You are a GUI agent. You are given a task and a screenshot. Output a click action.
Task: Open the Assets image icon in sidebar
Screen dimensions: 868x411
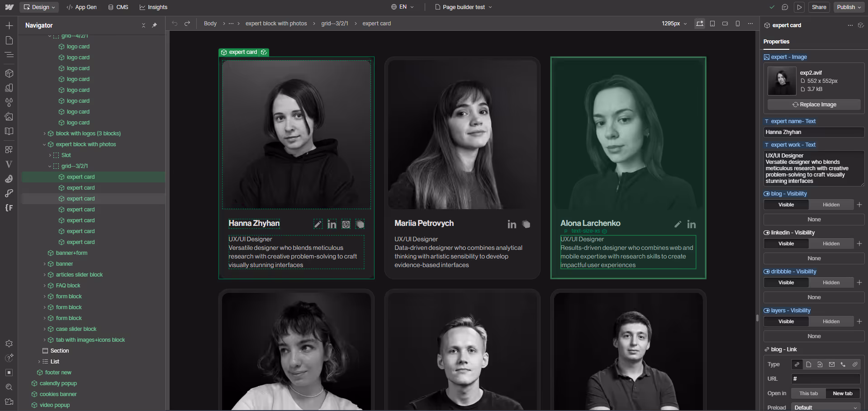(x=9, y=117)
